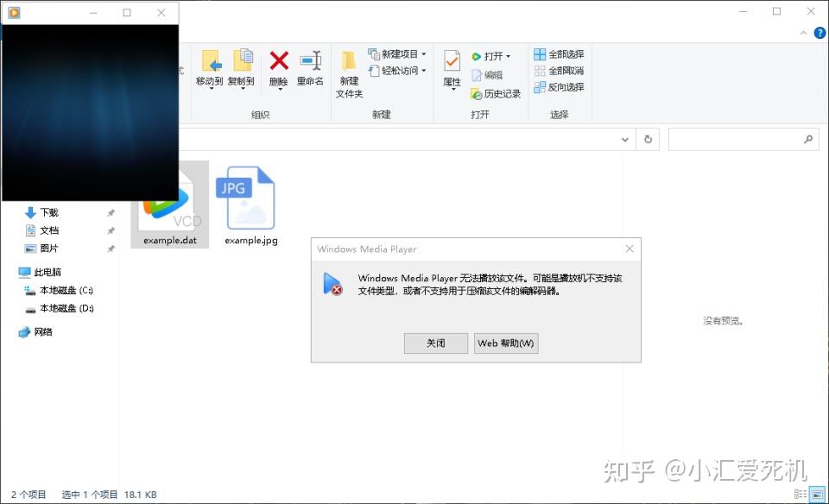Expand the 打开 (Open) dropdown arrow
Screen dimensions: 829x504
pyautogui.click(x=507, y=54)
